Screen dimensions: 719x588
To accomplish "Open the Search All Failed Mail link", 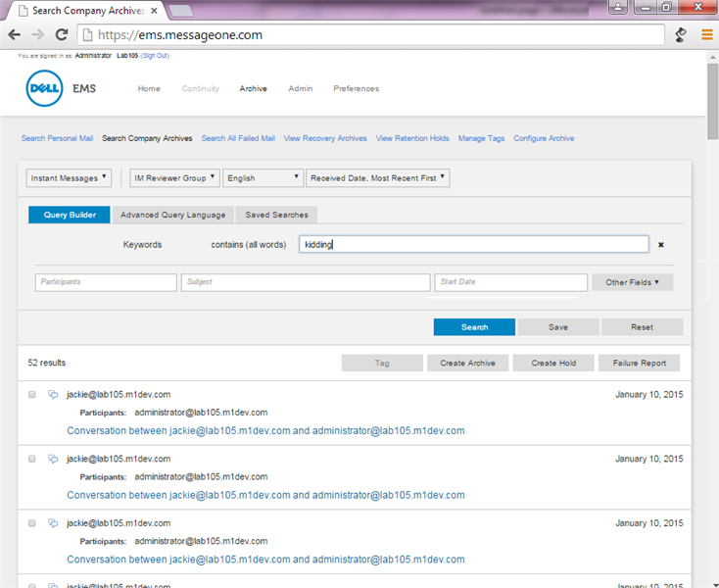I will coord(238,138).
